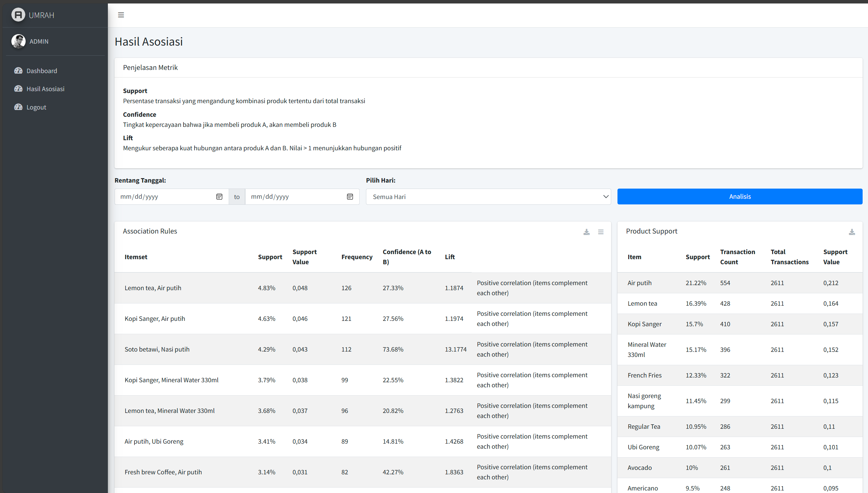Open Association Rules options menu icon
The image size is (868, 493).
[601, 232]
